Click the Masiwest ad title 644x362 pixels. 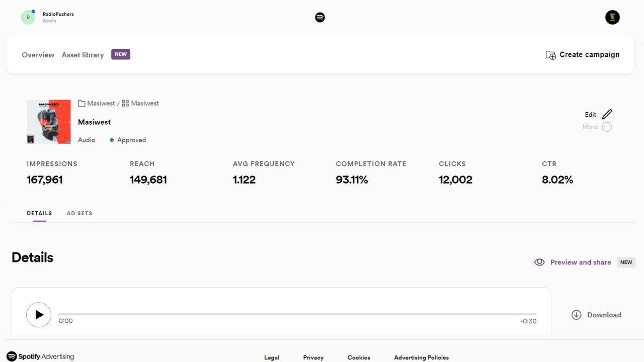click(94, 122)
